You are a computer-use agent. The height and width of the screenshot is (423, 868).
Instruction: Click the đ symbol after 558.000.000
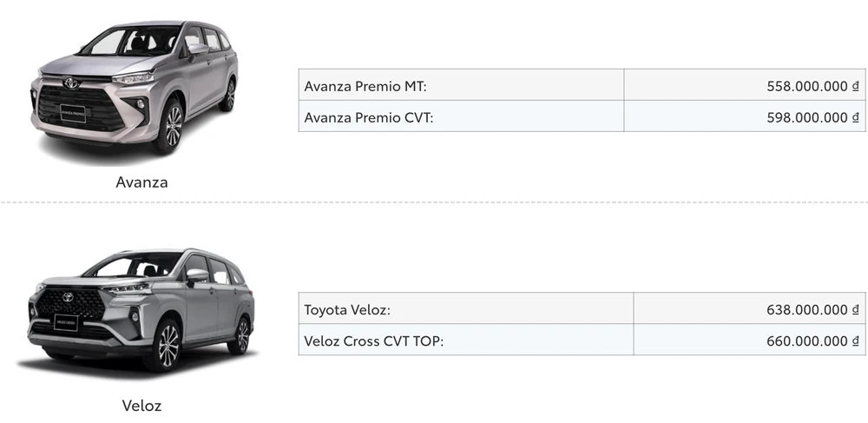(x=855, y=86)
